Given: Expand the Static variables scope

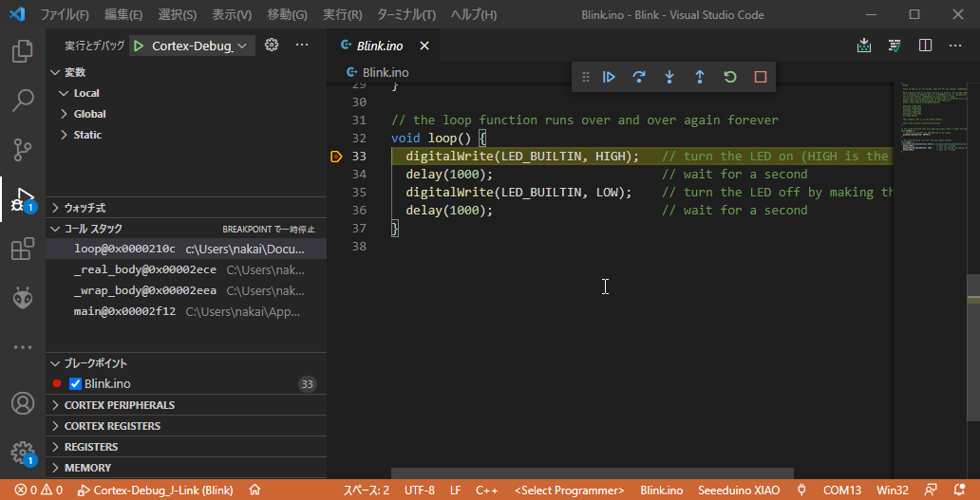Looking at the screenshot, I should pos(187,135).
